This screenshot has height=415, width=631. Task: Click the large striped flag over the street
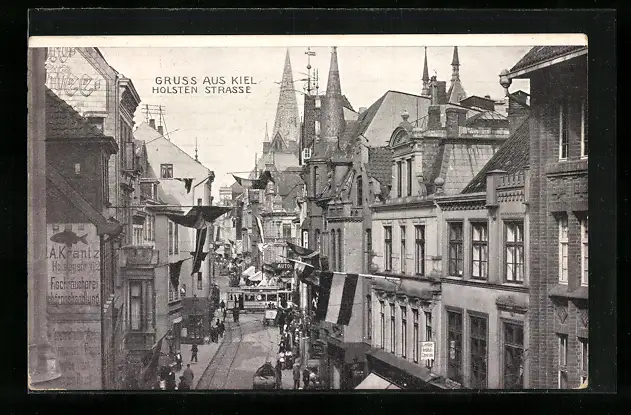(x=336, y=297)
